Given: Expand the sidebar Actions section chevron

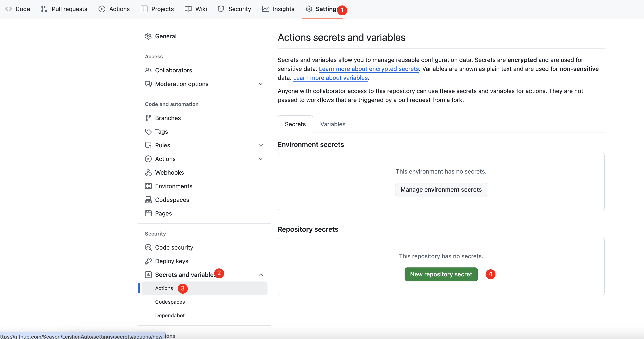Looking at the screenshot, I should 260,159.
